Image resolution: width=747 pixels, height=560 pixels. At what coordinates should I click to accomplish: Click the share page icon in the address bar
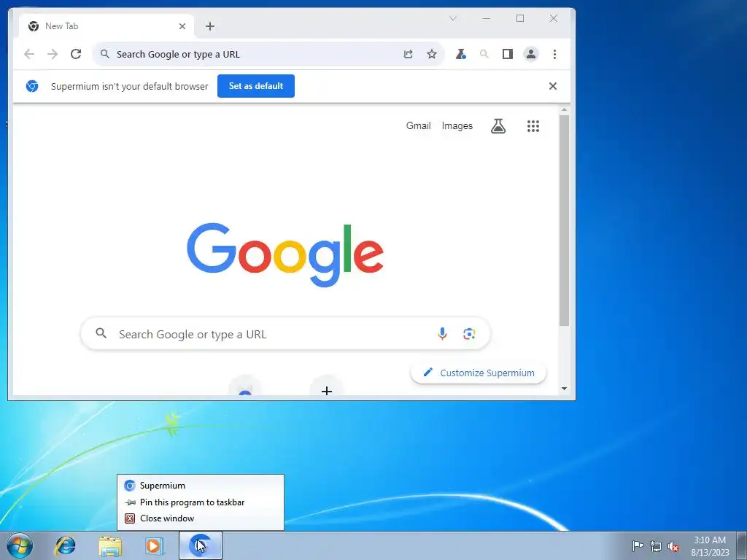point(409,54)
